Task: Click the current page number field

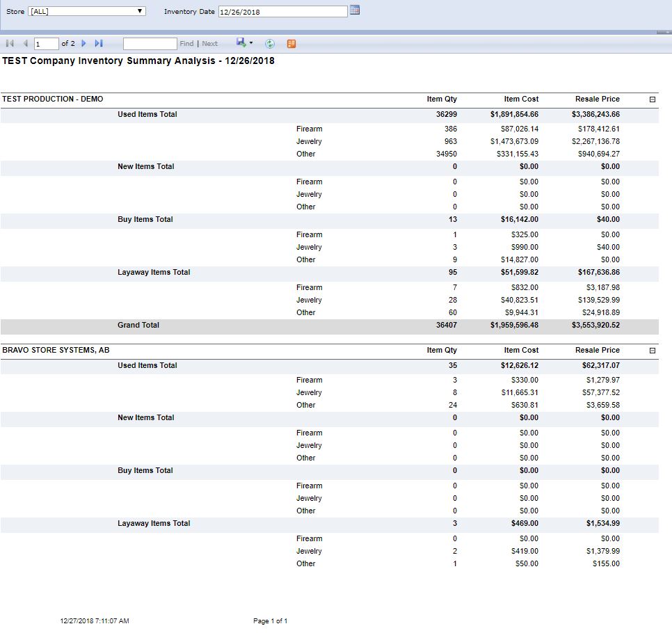Action: tap(47, 44)
